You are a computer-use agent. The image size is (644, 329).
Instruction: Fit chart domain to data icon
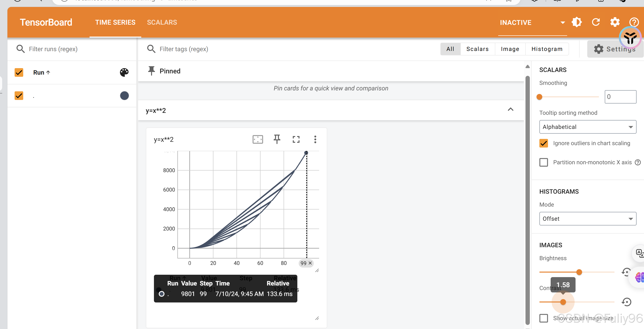coord(258,139)
